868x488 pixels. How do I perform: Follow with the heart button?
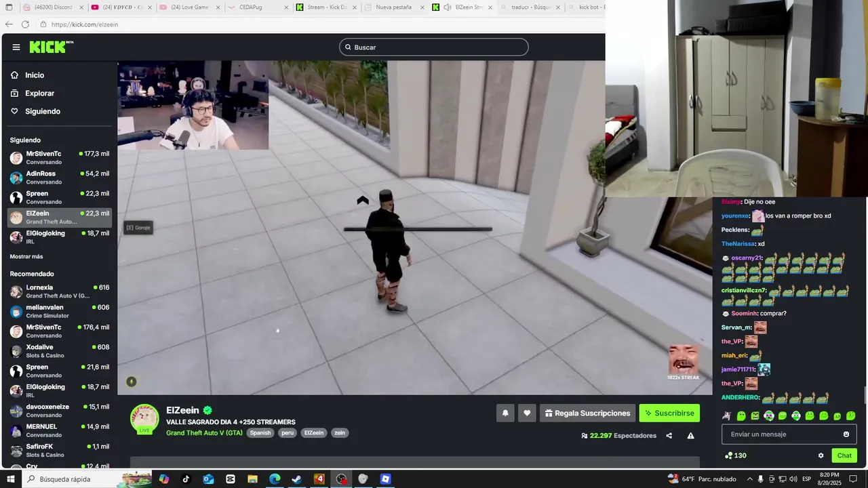click(527, 413)
